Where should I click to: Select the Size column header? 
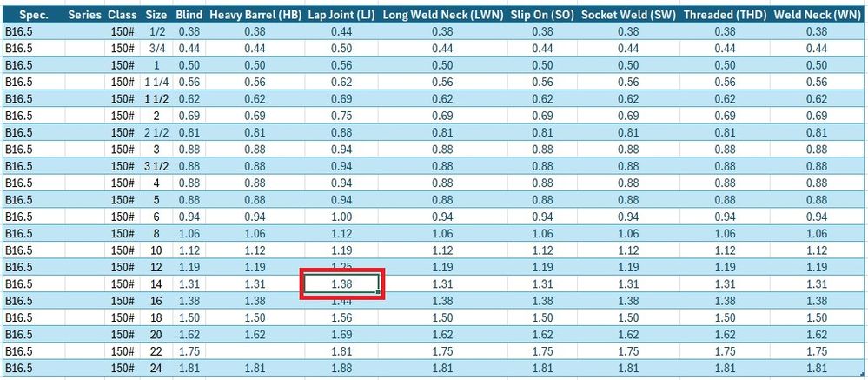[156, 15]
